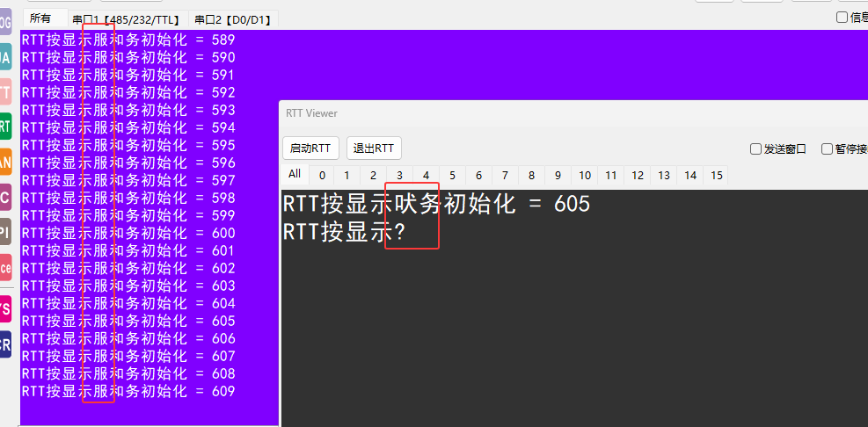Select the pink 'ce' sidebar icon
Screen dimensions: 868x427
5,267
